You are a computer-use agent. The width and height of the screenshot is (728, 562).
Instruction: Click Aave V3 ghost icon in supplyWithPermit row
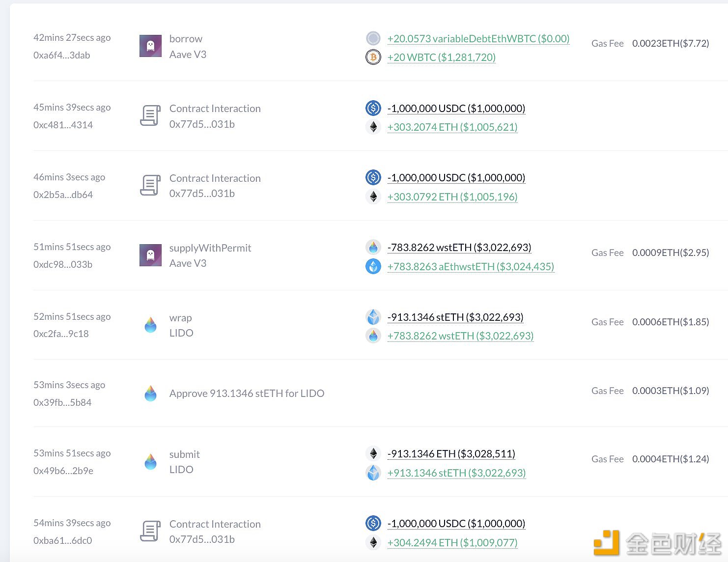click(x=150, y=255)
